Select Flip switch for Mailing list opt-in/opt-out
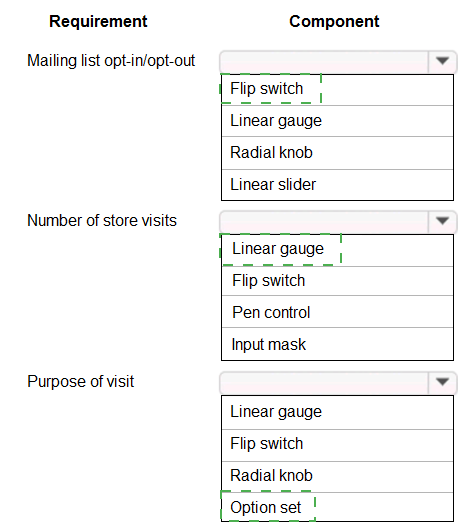 (337, 90)
